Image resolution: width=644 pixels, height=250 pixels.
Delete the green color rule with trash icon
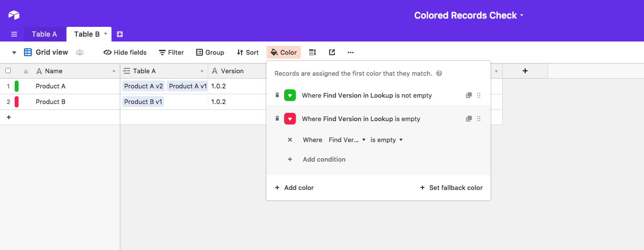277,95
